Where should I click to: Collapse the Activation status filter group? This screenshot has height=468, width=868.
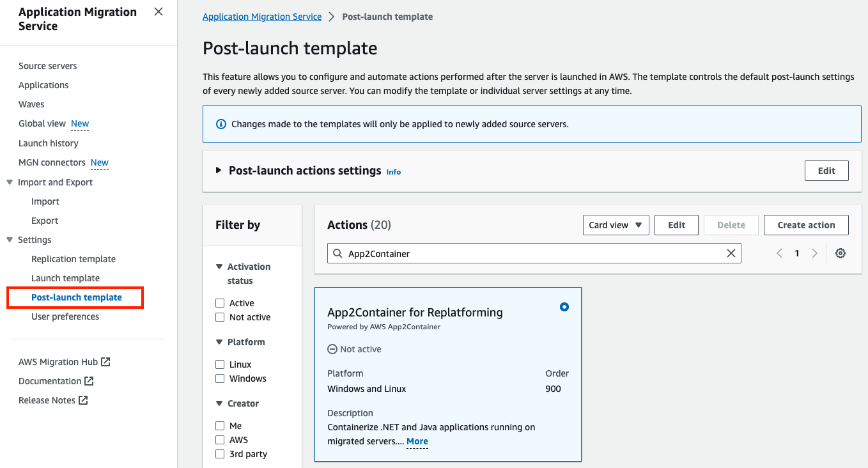[219, 267]
